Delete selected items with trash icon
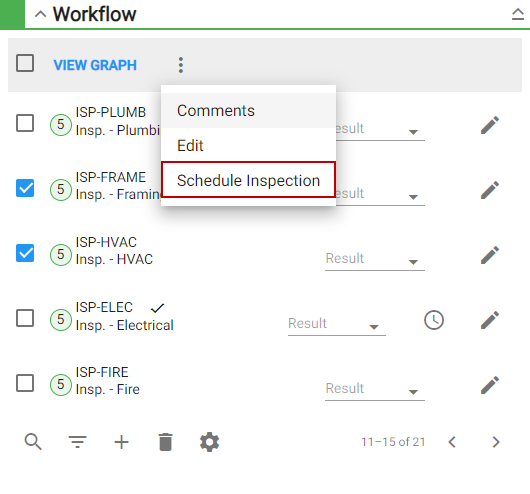Image resolution: width=530 pixels, height=494 pixels. tap(165, 442)
